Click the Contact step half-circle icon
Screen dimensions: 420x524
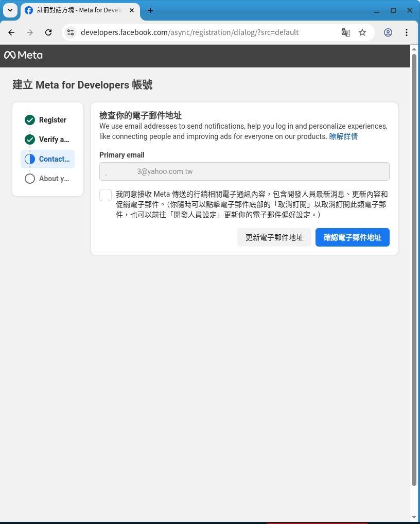click(30, 159)
